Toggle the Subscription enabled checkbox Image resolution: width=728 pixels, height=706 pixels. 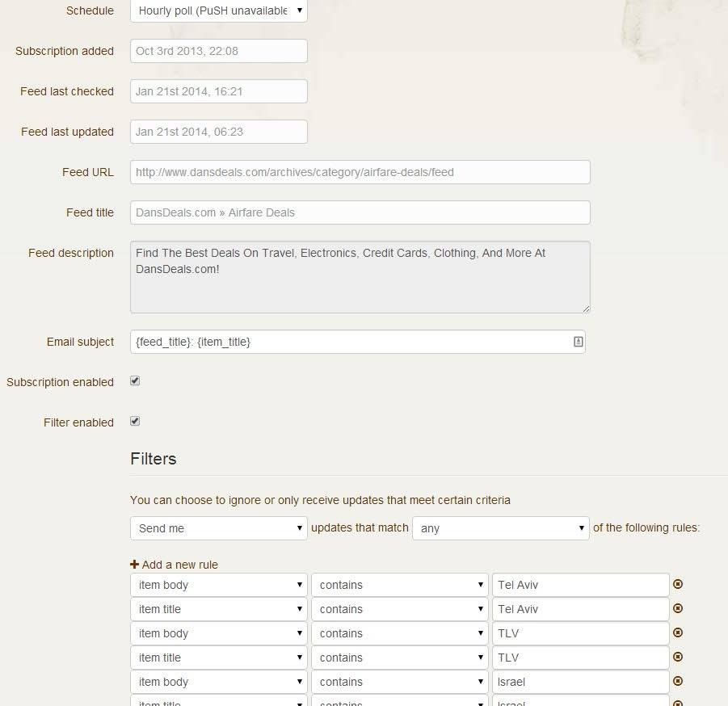tap(135, 381)
